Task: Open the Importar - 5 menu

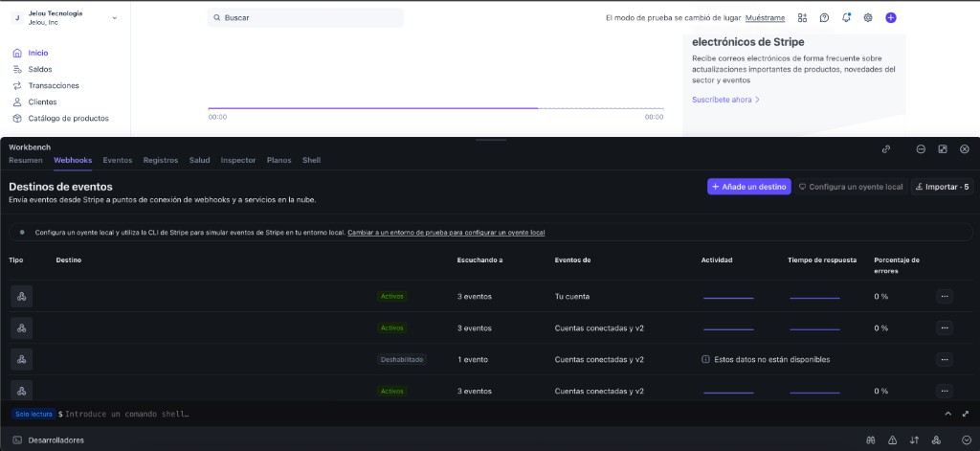Action: (x=942, y=187)
